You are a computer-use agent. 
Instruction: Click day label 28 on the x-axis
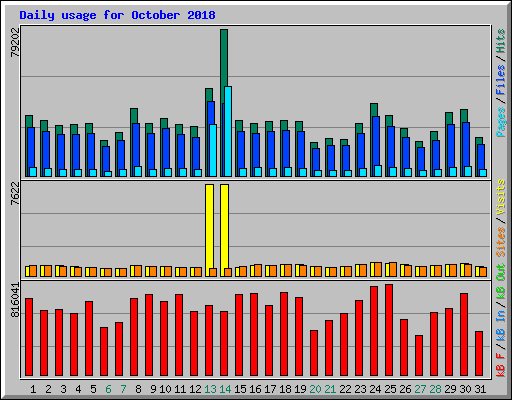pos(435,389)
